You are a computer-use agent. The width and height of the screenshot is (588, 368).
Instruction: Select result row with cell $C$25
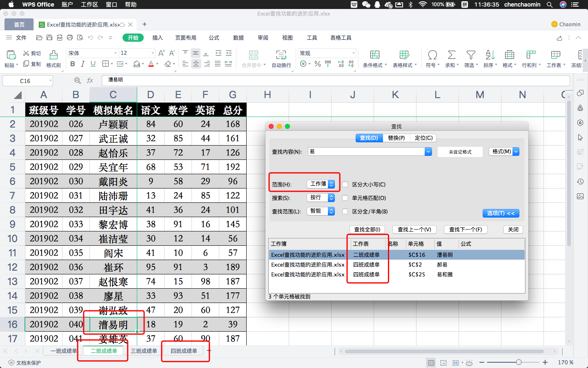(396, 274)
